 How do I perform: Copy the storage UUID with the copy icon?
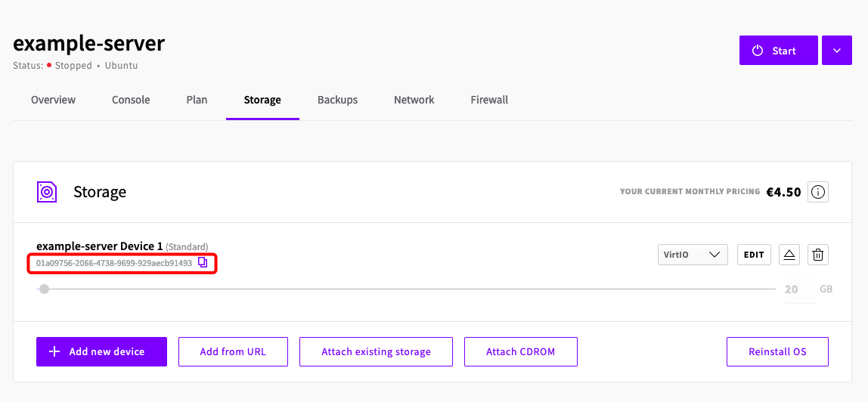click(203, 263)
